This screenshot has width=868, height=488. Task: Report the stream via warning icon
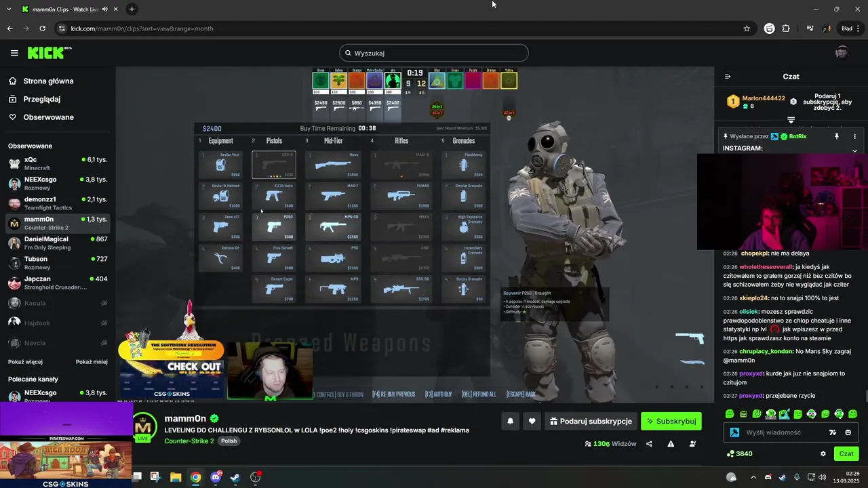click(x=671, y=444)
